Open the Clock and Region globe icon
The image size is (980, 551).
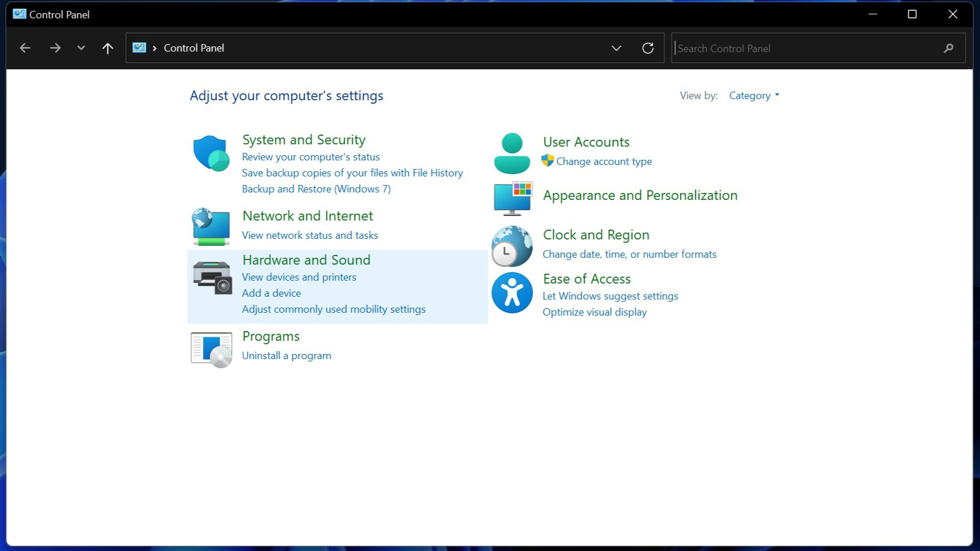(x=511, y=246)
